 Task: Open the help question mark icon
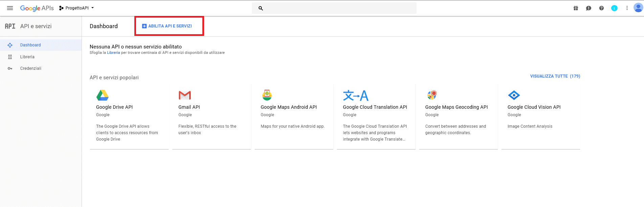pos(601,8)
